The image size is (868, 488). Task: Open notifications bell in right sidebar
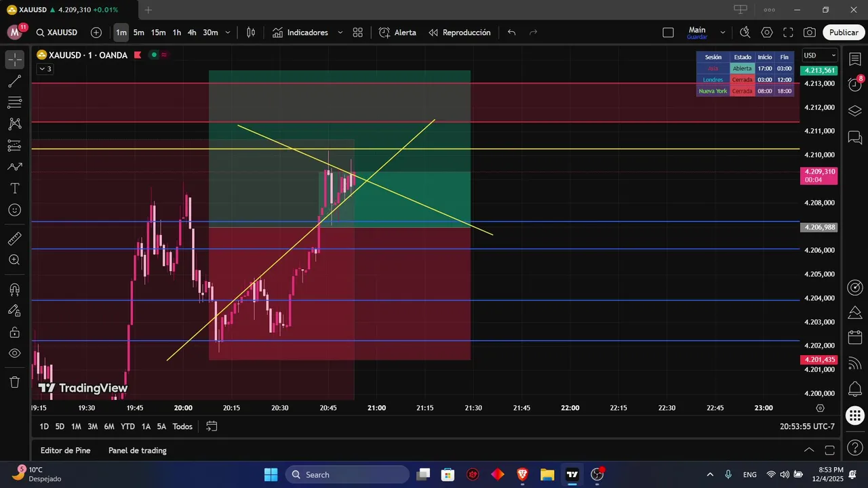854,390
